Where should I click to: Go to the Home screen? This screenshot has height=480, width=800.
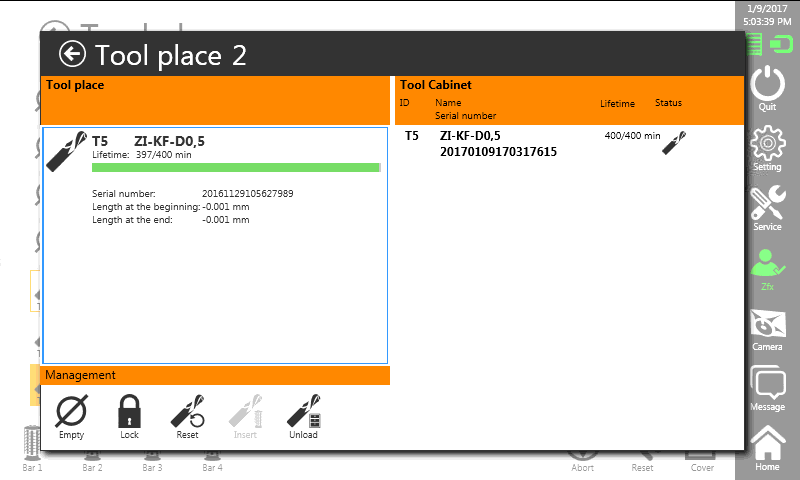click(767, 447)
